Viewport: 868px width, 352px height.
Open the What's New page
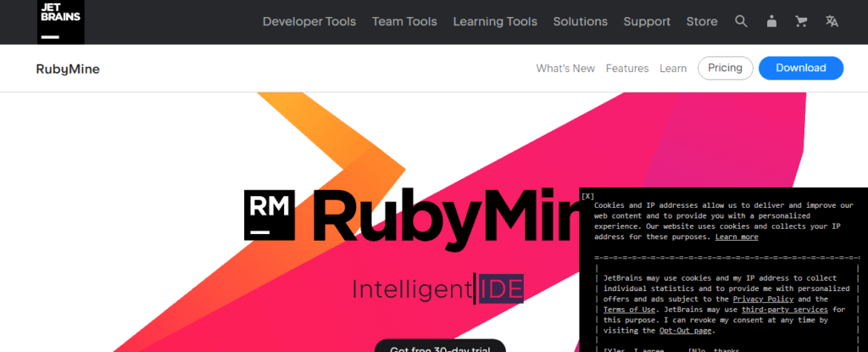[x=565, y=69]
